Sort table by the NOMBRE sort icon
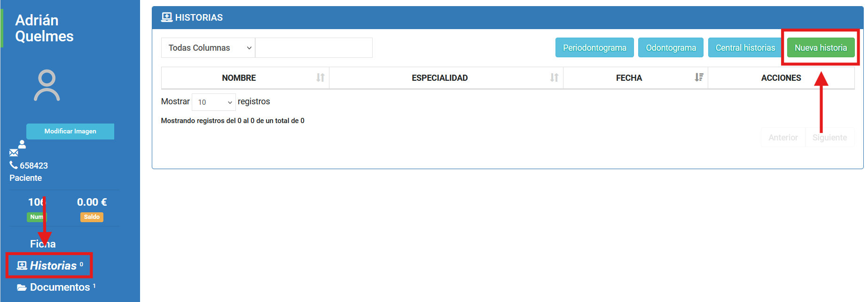The image size is (868, 302). [x=320, y=77]
